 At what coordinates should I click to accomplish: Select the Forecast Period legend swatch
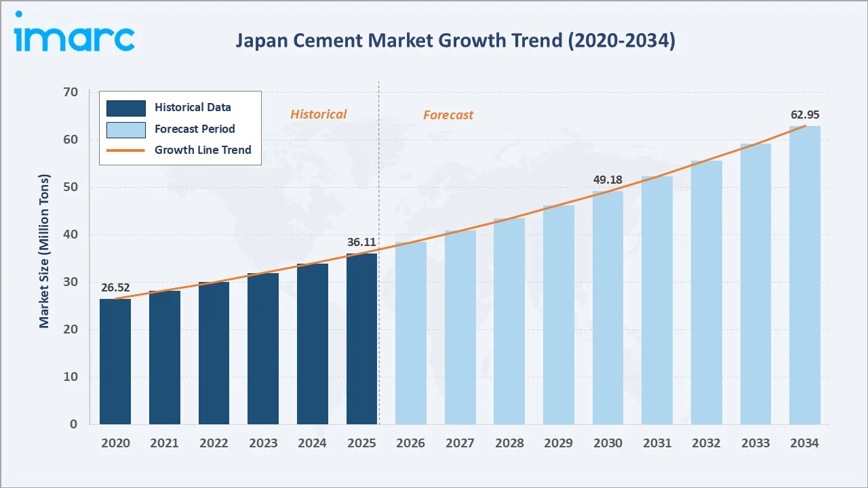125,129
